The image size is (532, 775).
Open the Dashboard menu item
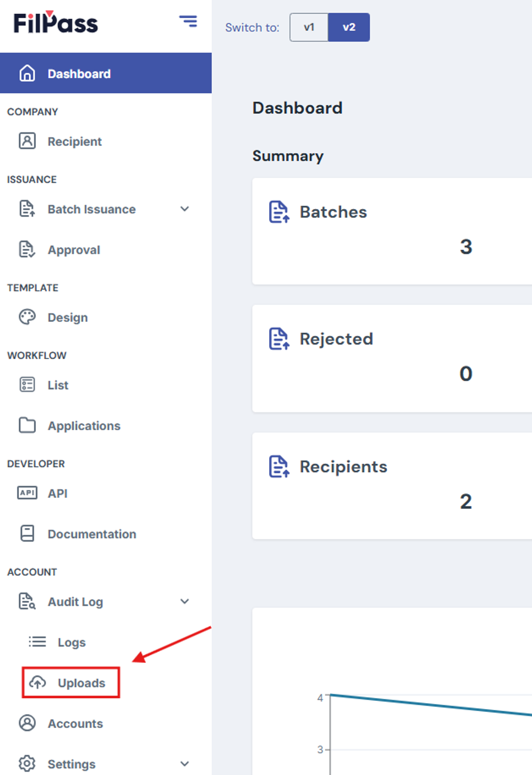pos(106,73)
